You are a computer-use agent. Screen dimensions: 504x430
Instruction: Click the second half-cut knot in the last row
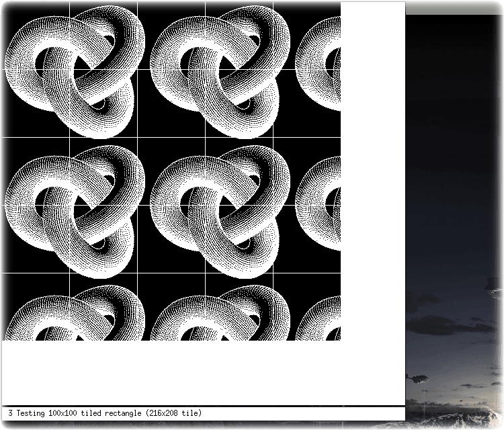click(x=220, y=312)
